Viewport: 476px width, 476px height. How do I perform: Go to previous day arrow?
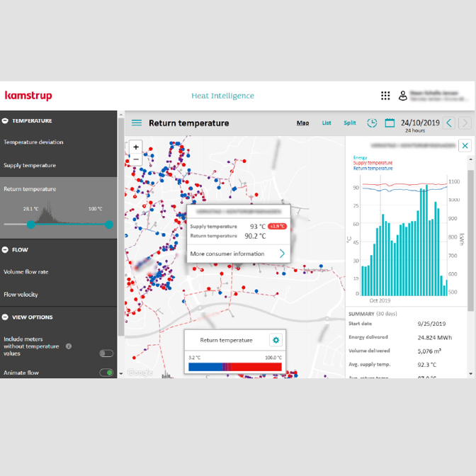click(x=449, y=123)
